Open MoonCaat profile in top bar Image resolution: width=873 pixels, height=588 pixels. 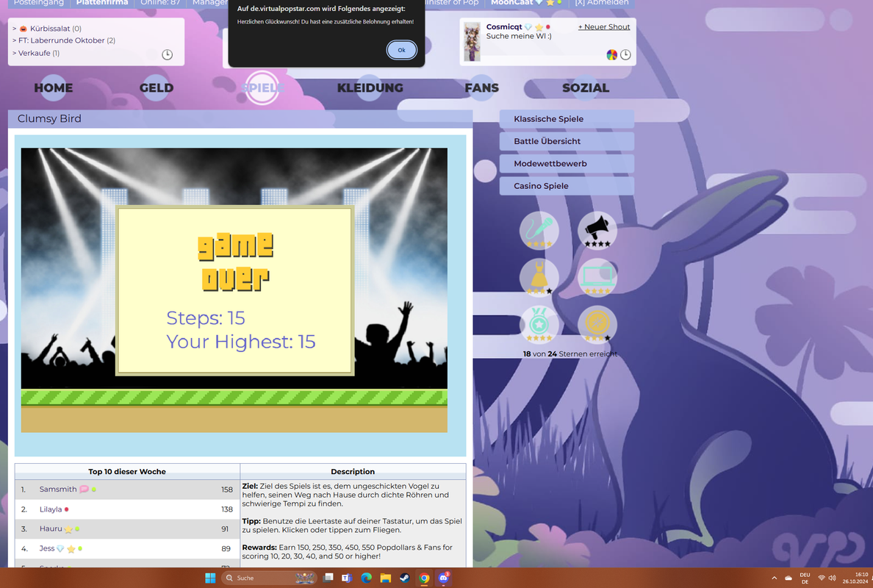511,3
